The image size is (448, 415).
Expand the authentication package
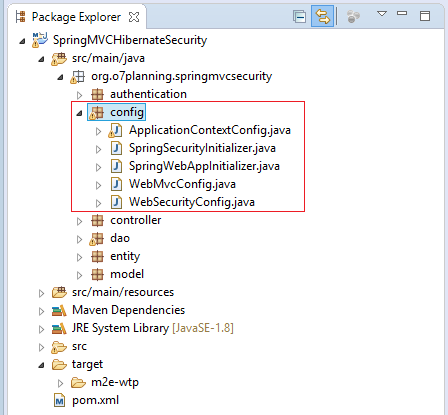(79, 95)
